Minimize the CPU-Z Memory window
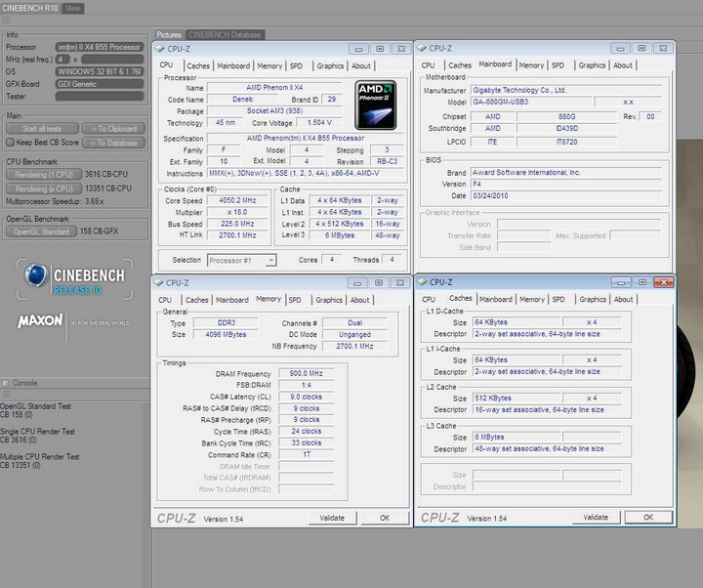 tap(357, 283)
